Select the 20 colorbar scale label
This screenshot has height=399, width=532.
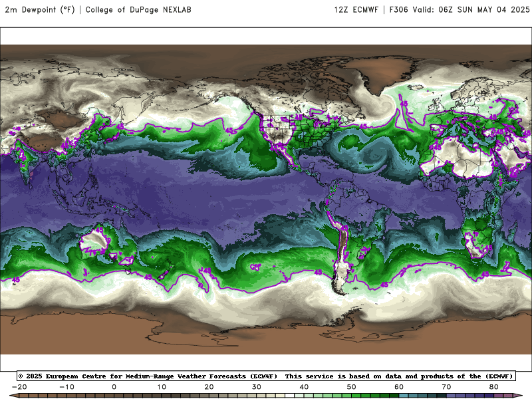pyautogui.click(x=209, y=387)
